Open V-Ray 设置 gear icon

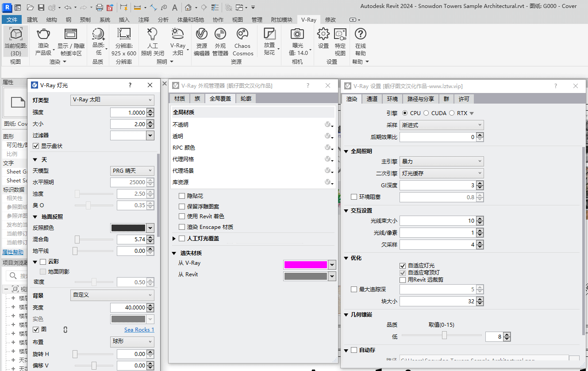point(323,34)
